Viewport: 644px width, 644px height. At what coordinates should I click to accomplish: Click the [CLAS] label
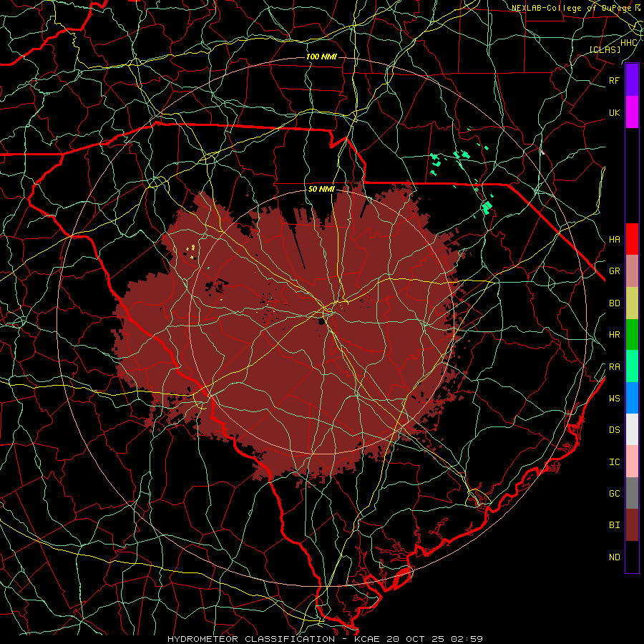pyautogui.click(x=605, y=49)
